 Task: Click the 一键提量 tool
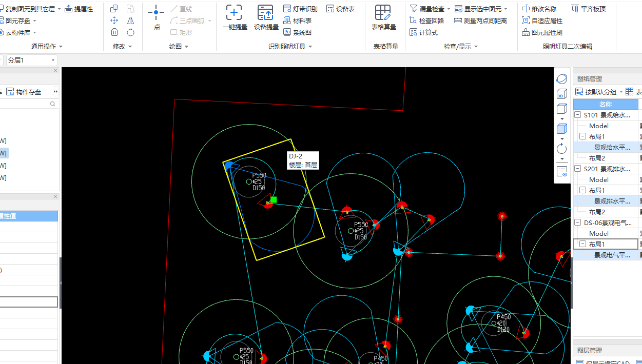tap(235, 17)
